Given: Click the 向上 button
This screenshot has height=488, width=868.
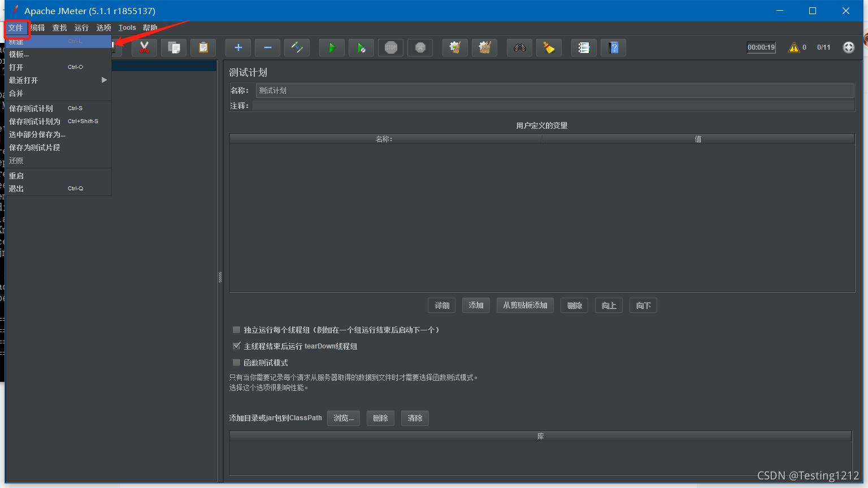Looking at the screenshot, I should [609, 306].
